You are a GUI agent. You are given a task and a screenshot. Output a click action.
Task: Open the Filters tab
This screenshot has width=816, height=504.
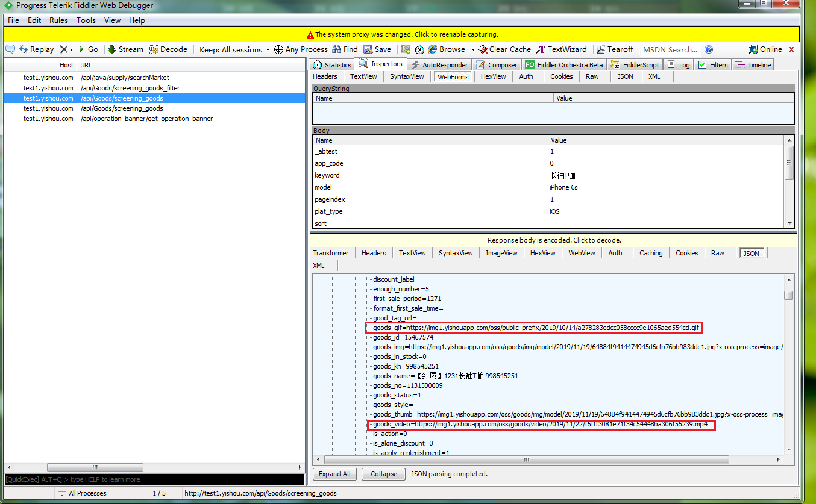[713, 64]
